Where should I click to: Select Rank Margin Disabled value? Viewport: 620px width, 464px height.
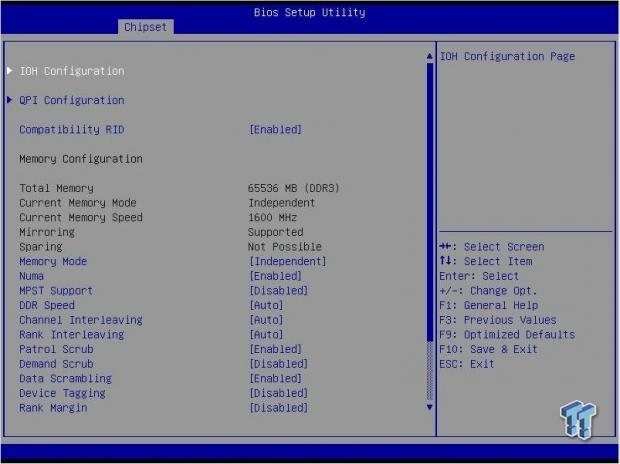279,407
